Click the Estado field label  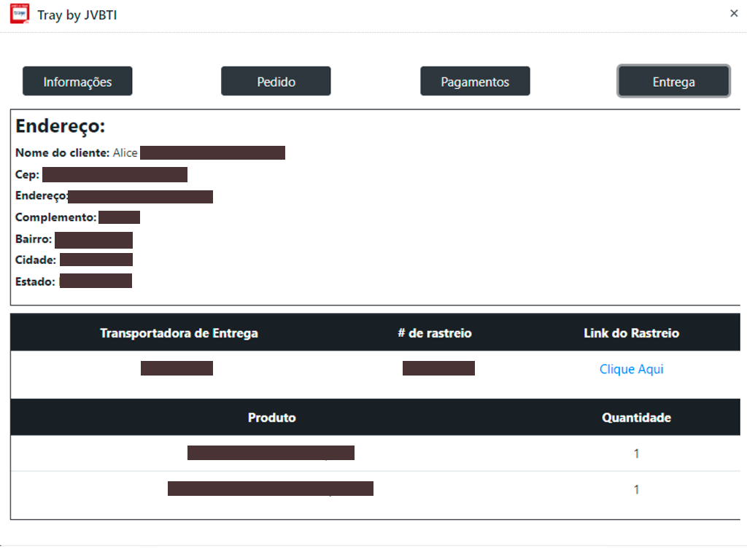[35, 281]
